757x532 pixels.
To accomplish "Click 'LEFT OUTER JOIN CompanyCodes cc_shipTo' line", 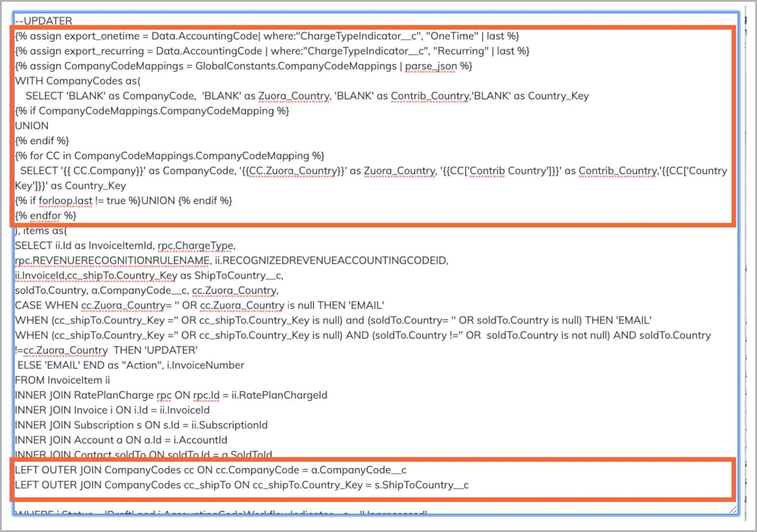I will (x=242, y=485).
